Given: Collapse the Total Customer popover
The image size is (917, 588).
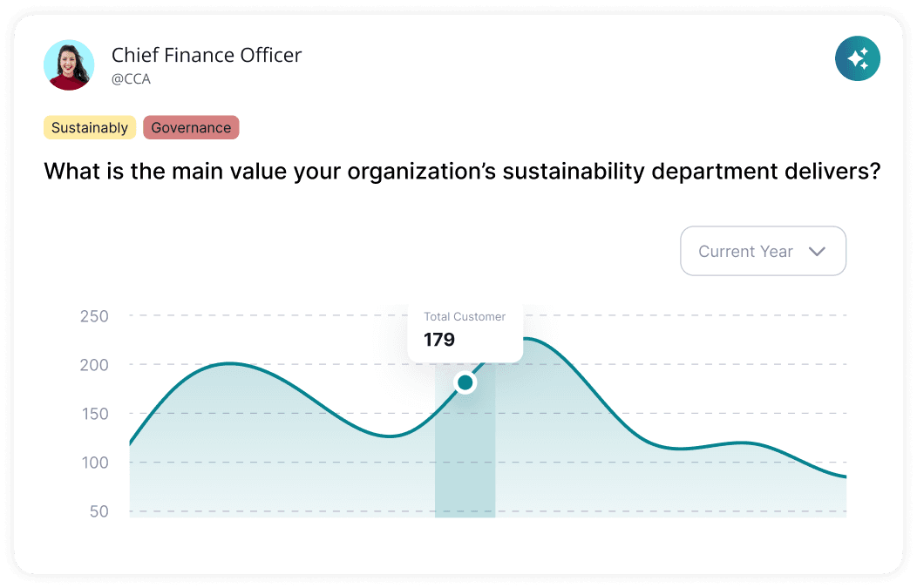Looking at the screenshot, I should [x=465, y=329].
